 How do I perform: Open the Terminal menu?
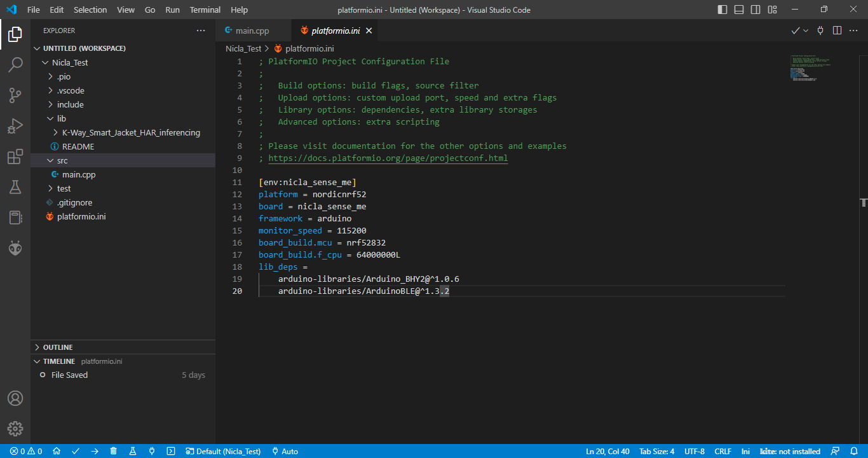tap(205, 10)
